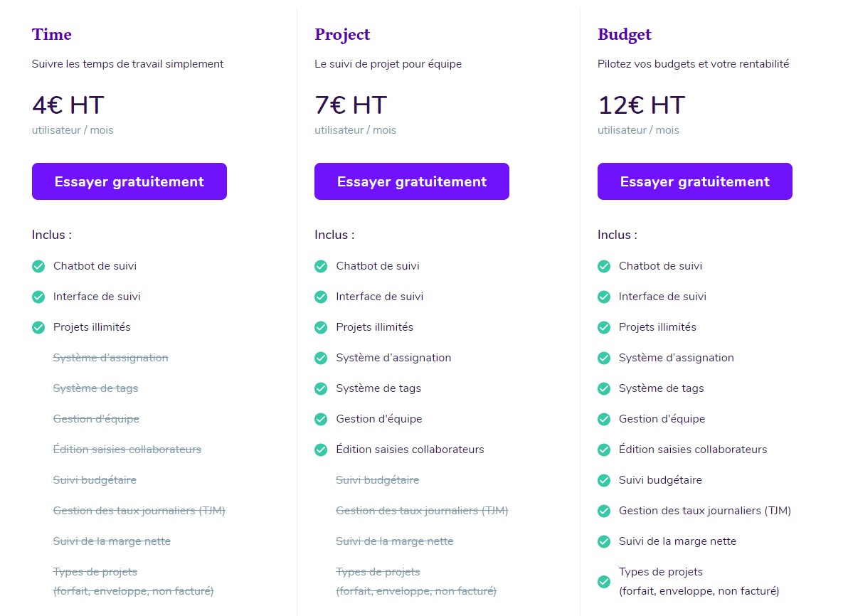Click Essayer gratuitement under the Project plan
Viewport: 848px width, 616px height.
click(411, 181)
